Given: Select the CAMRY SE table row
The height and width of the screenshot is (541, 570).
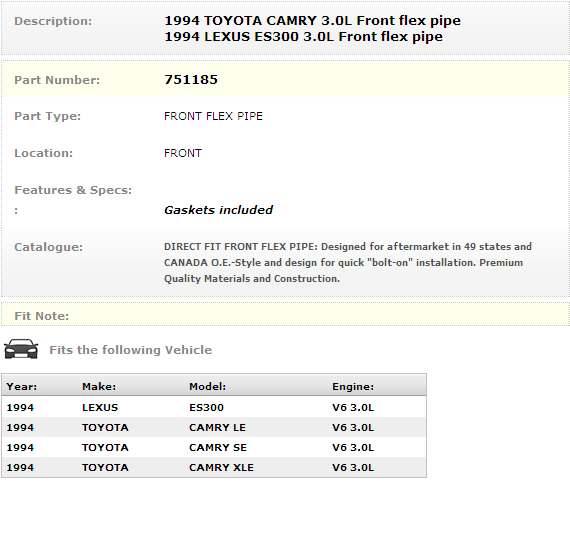Looking at the screenshot, I should point(214,447).
